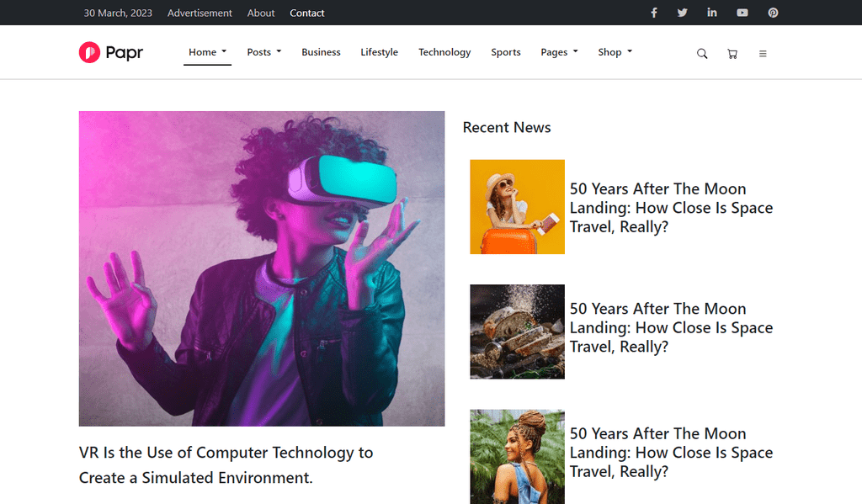Click the Papr logo
The height and width of the screenshot is (504, 862).
[111, 52]
